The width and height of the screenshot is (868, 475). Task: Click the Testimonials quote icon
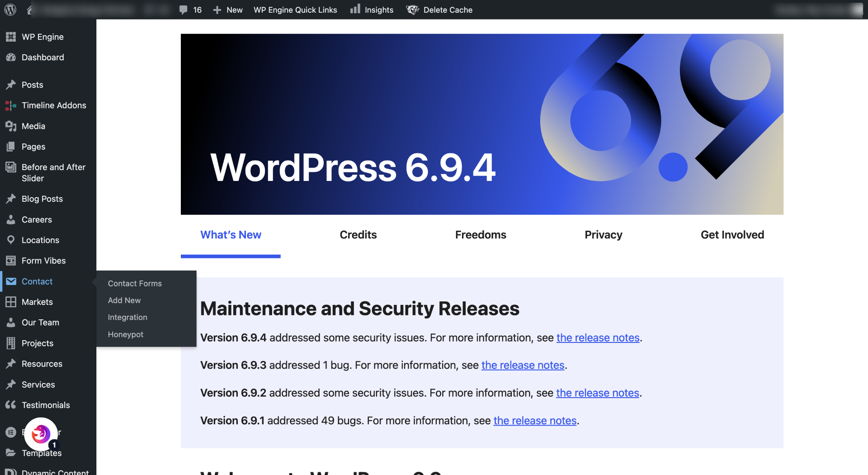point(11,405)
